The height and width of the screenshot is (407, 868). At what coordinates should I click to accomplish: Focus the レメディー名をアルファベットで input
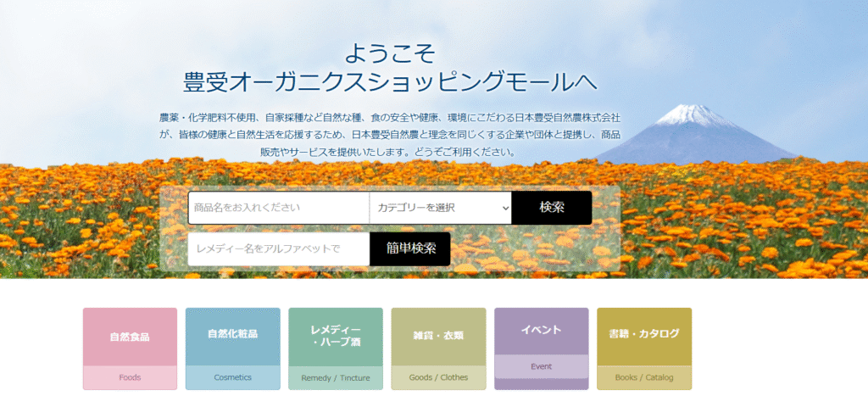coord(278,248)
